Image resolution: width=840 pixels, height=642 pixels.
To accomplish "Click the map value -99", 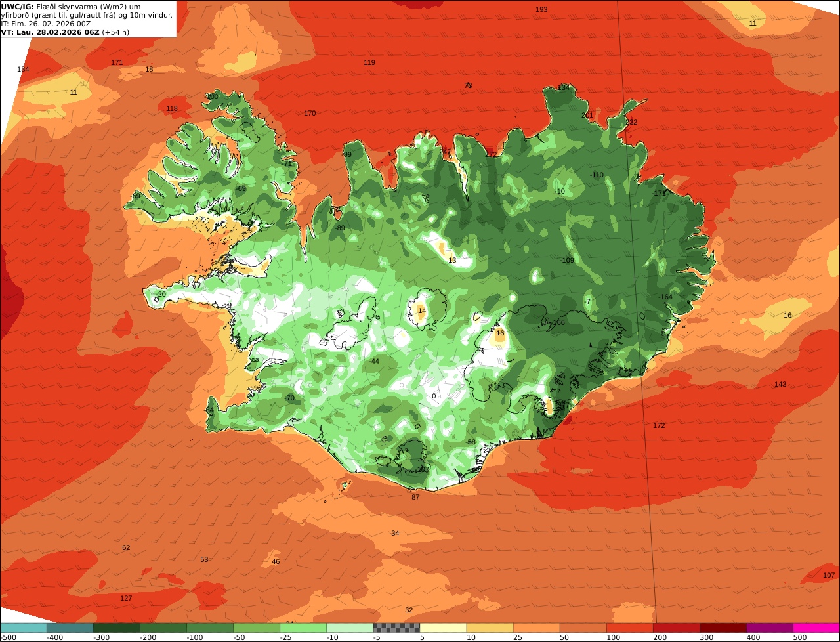I will [x=347, y=154].
